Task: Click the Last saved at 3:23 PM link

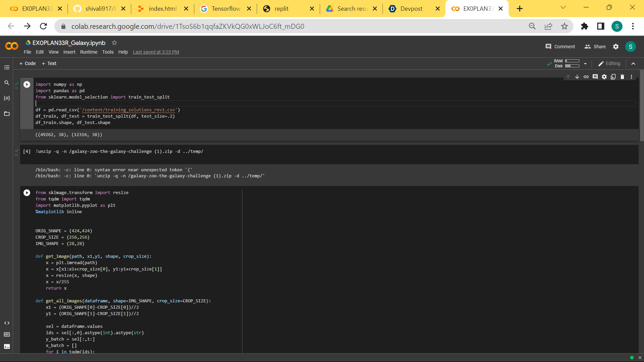Action: [156, 52]
